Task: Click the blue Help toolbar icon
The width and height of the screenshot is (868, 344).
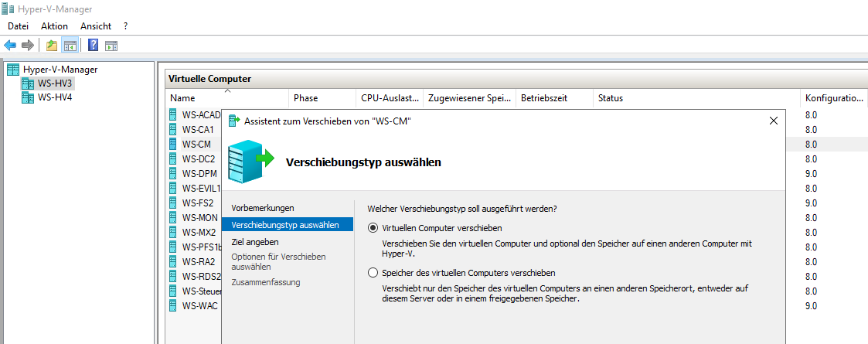Action: (93, 46)
